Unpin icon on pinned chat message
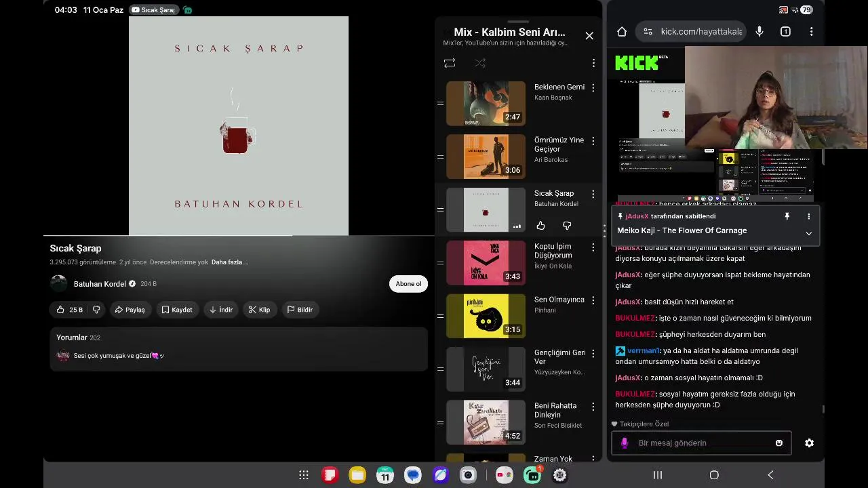This screenshot has height=488, width=868. [787, 216]
